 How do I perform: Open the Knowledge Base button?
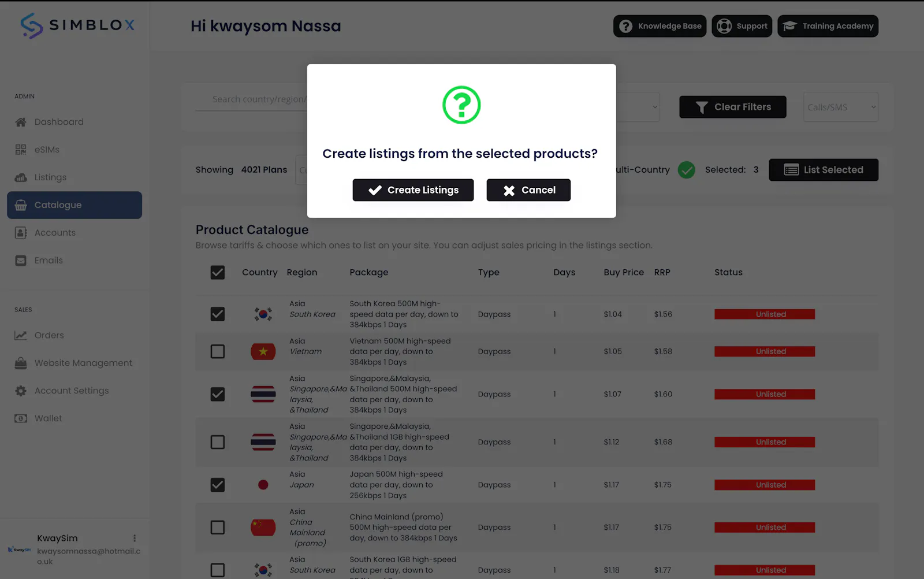click(660, 26)
